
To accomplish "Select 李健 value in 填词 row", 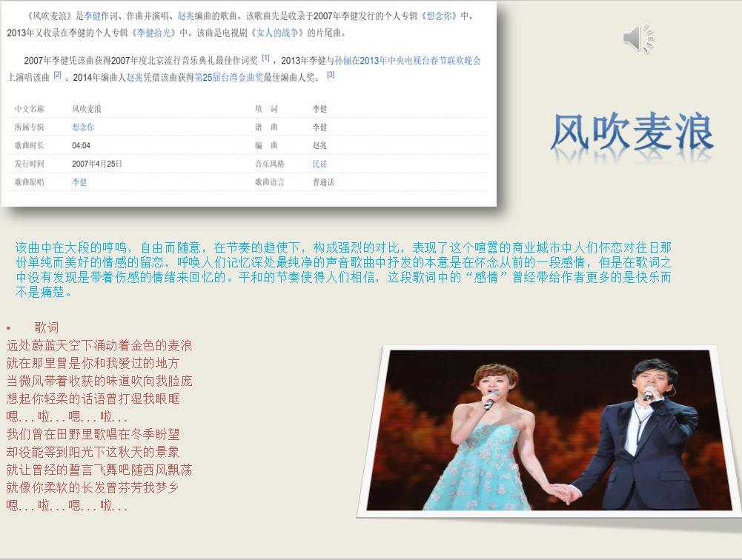I will tap(319, 109).
